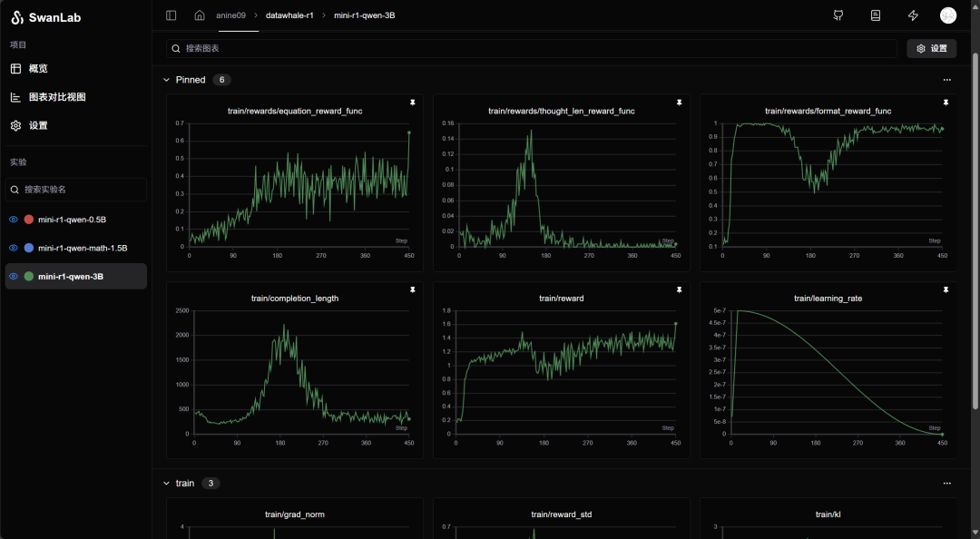Click the lightning bolt icon in header
The image size is (980, 539).
[913, 15]
